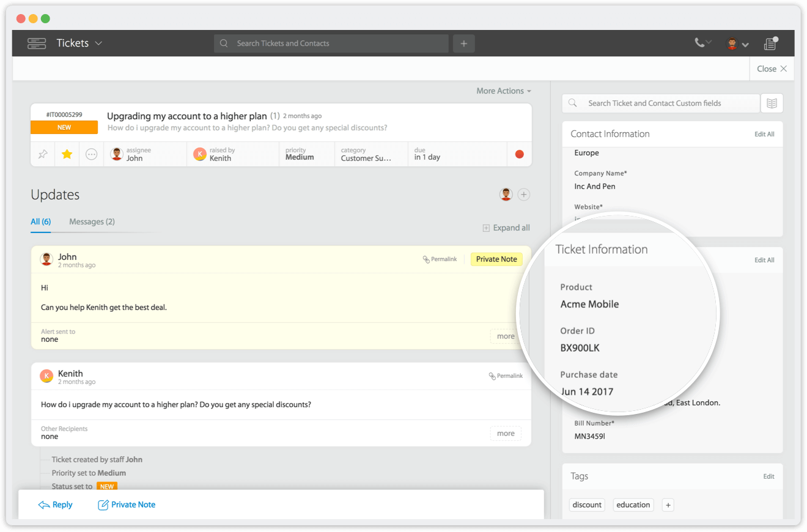The image size is (807, 532).
Task: Open the ellipsis options on the ticket header
Action: pyautogui.click(x=91, y=154)
